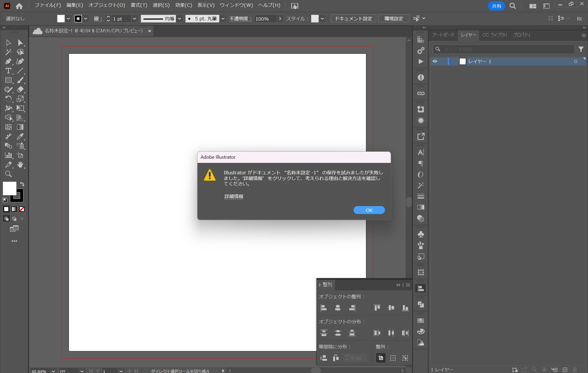Image resolution: width=588 pixels, height=373 pixels.
Task: Open zoom level dropdown 40.84%
Action: (53, 371)
